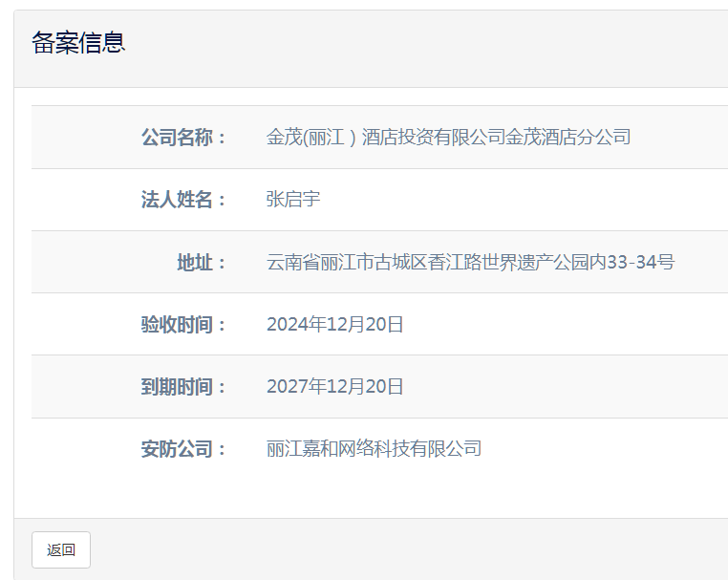
Task: Click 丽江嘉和网络科技有限公司 security company value
Action: [x=374, y=449]
